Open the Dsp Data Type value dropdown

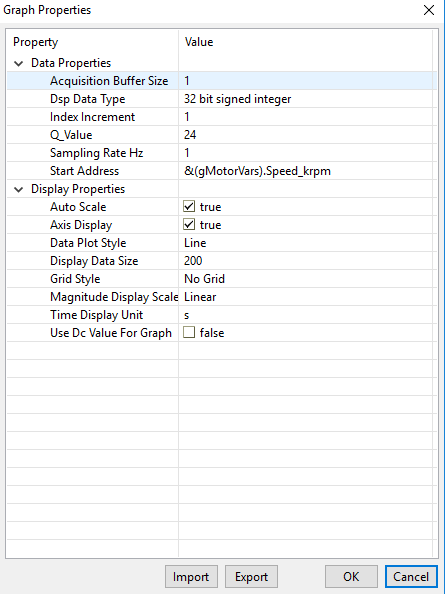(308, 99)
